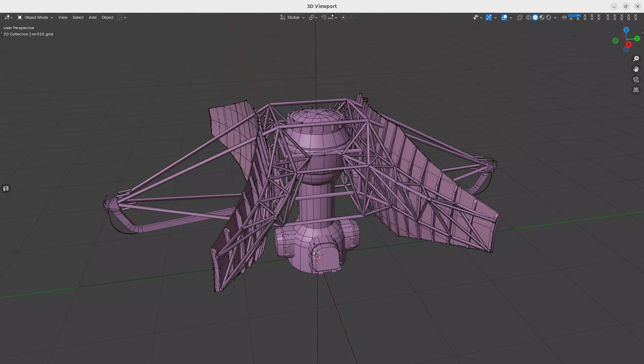Viewport: 644px width, 364px height.
Task: Click the green Y axis gizmo handle
Action: tap(637, 39)
